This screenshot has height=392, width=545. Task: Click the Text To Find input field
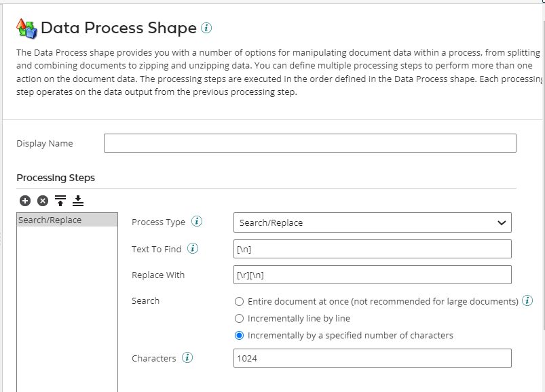(x=372, y=250)
